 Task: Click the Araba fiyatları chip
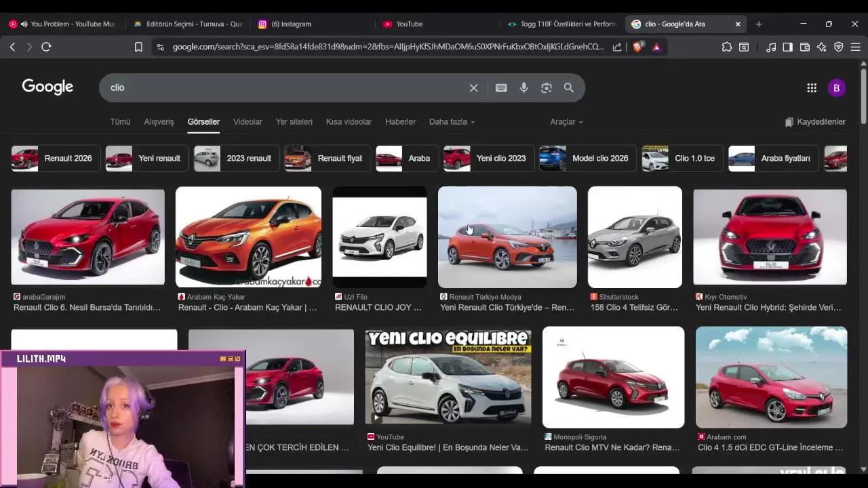(773, 159)
